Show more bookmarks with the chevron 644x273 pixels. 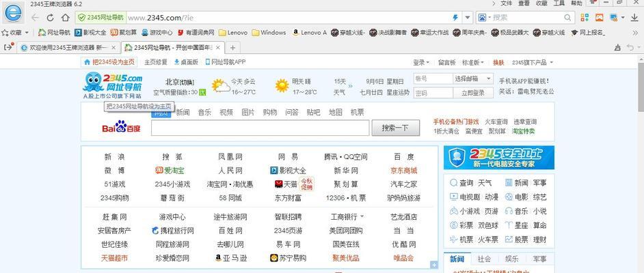(x=635, y=32)
